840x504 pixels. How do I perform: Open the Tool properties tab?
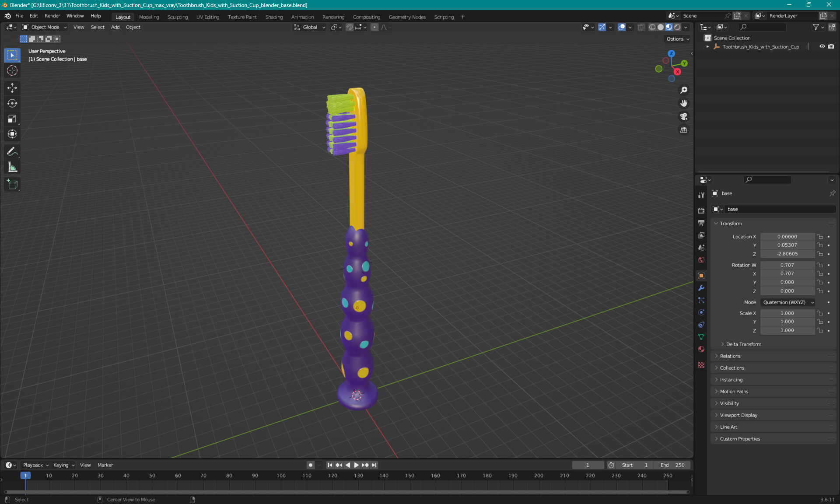[701, 195]
